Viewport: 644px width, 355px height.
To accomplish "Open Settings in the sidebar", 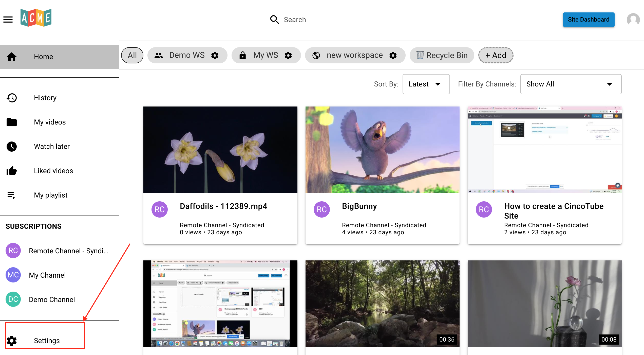I will pos(47,341).
